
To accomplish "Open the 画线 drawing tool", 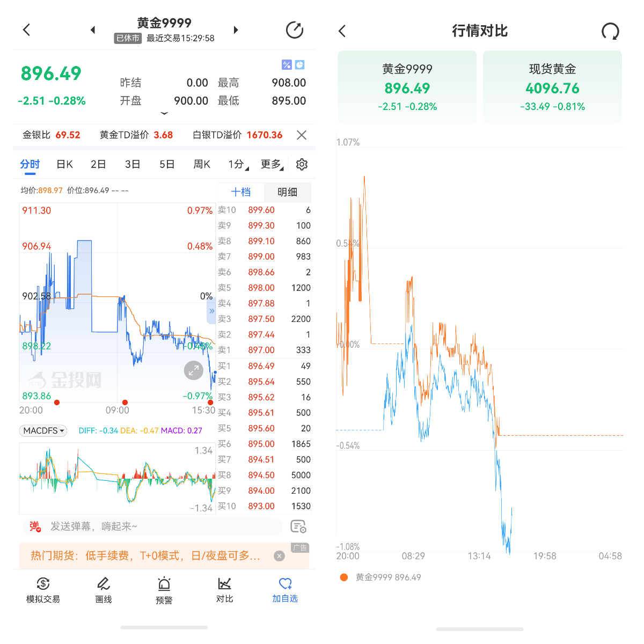I will pos(104,590).
